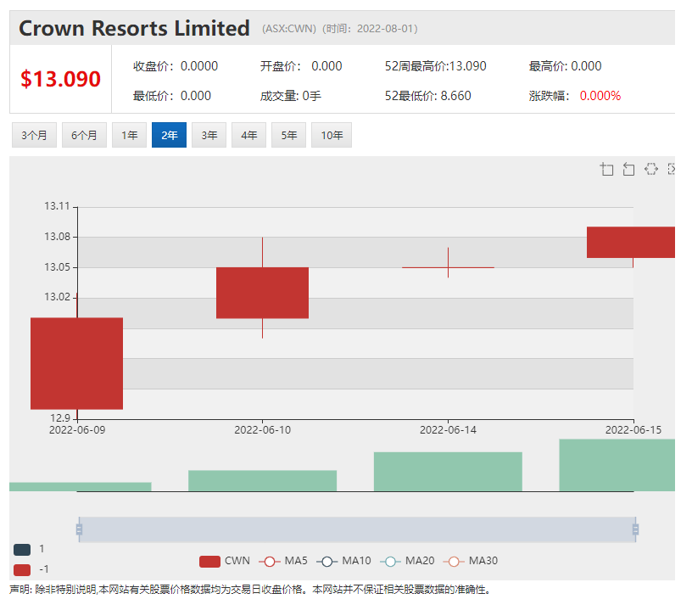
Task: Click the green volume bar for 2022-06-09
Action: pyautogui.click(x=81, y=487)
